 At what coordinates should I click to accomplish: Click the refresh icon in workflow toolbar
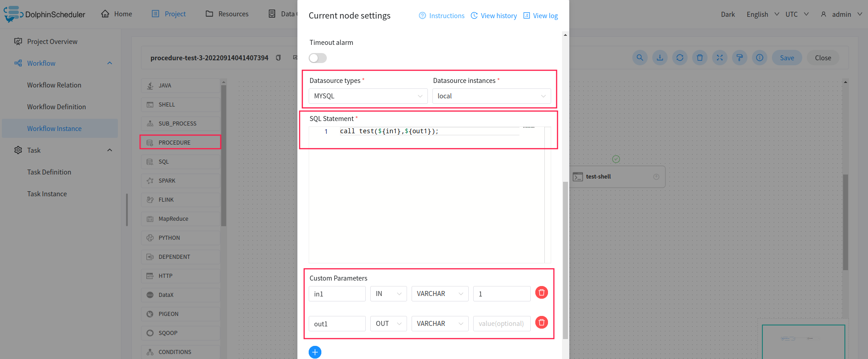680,58
